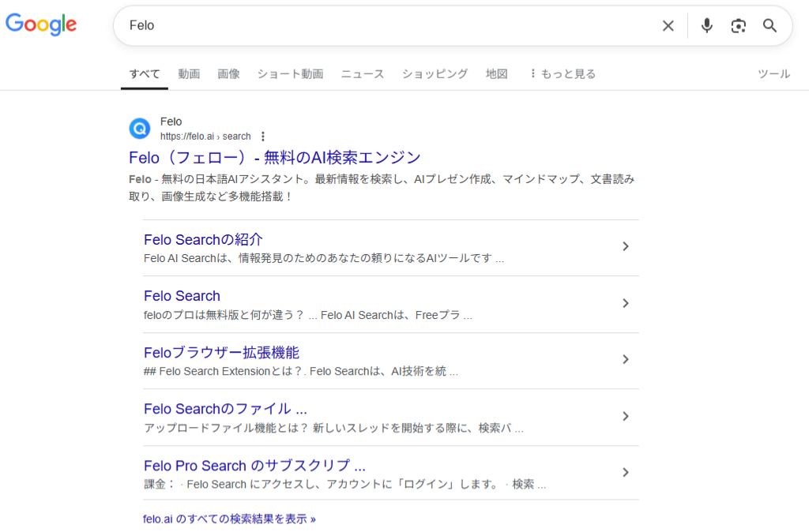
Task: Open image search with camera lens icon
Action: pyautogui.click(x=739, y=26)
